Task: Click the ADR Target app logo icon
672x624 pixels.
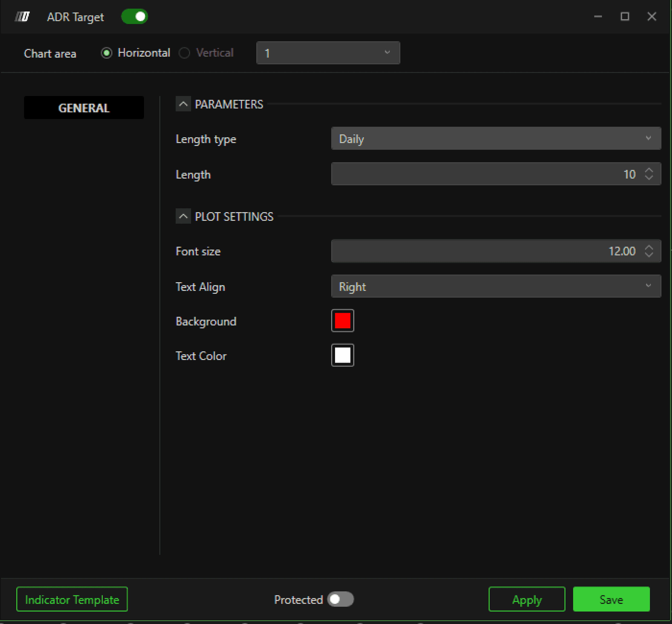Action: pyautogui.click(x=22, y=17)
